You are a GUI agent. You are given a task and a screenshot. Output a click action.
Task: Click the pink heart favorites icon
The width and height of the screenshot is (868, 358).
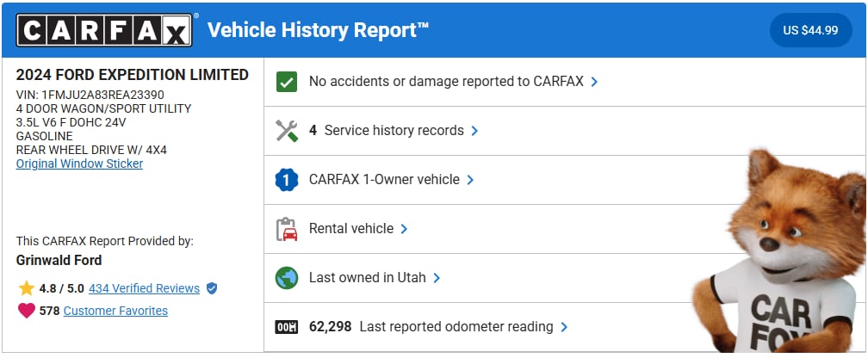tap(27, 311)
